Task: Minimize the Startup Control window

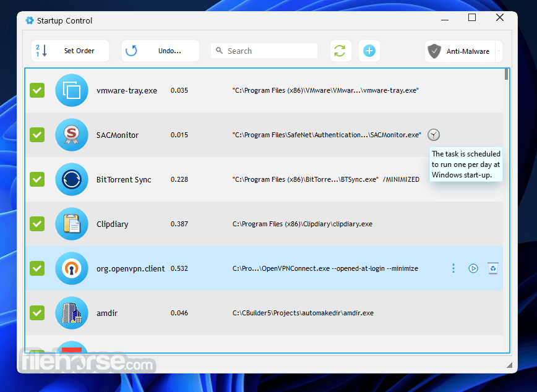Action: pyautogui.click(x=445, y=20)
